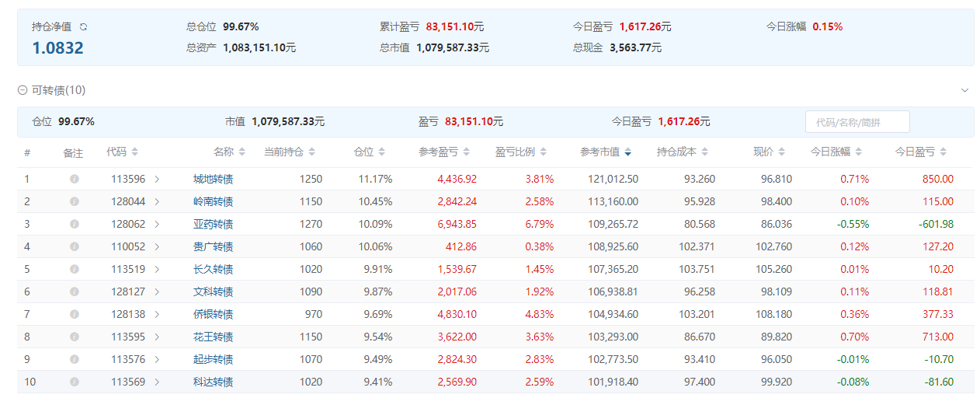The width and height of the screenshot is (980, 405).
Task: Expand arrow next to code 128044
Action: click(x=157, y=201)
